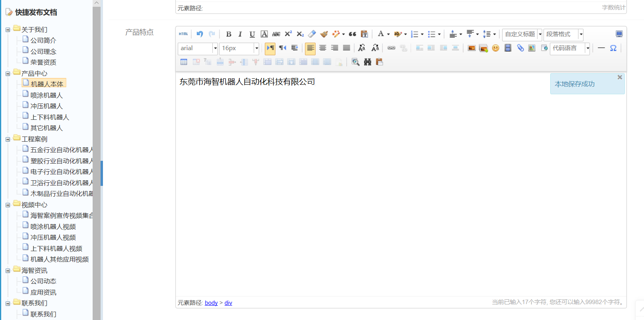Insert a single image
This screenshot has width=644, height=320.
coord(471,48)
